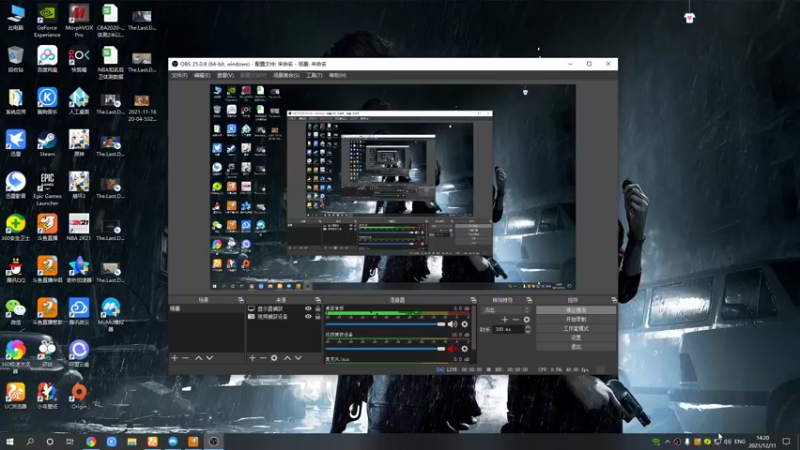Image resolution: width=800 pixels, height=450 pixels.
Task: Open source properties gear in Sources panel
Action: pos(274,358)
